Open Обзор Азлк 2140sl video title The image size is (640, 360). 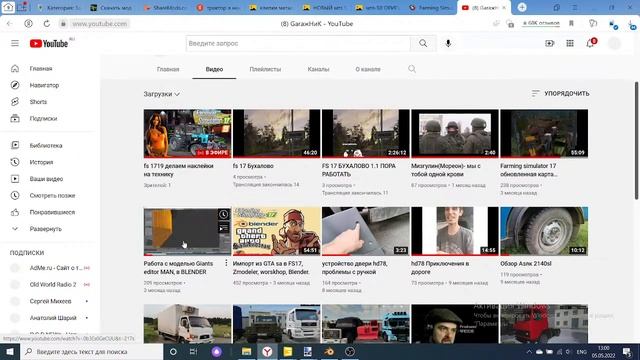click(x=526, y=264)
